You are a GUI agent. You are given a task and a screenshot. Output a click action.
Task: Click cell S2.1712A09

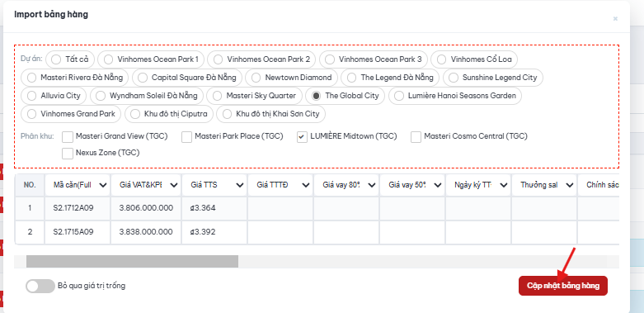pos(78,208)
